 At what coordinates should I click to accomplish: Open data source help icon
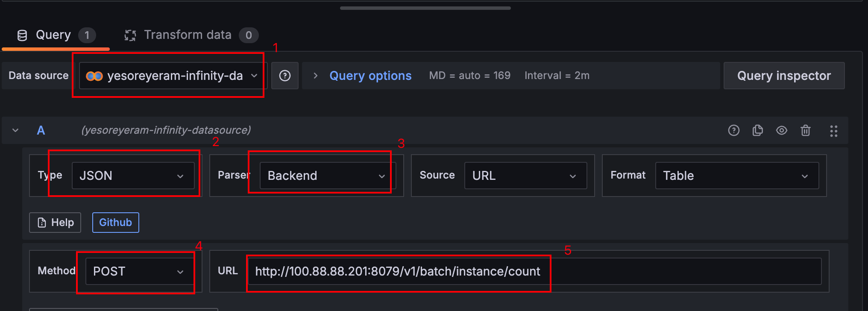click(285, 76)
